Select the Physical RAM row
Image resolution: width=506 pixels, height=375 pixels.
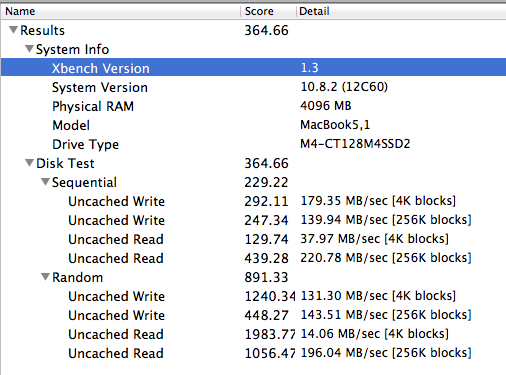tap(253, 106)
